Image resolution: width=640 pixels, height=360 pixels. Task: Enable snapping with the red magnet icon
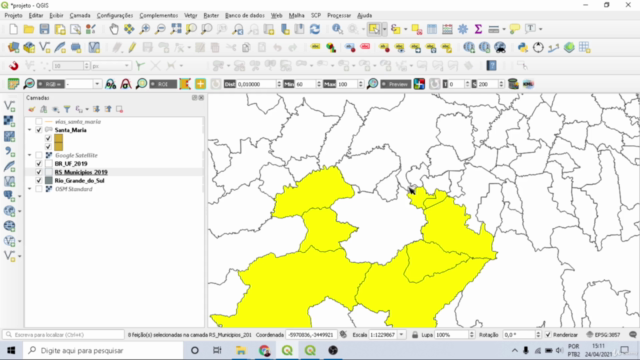tap(13, 66)
